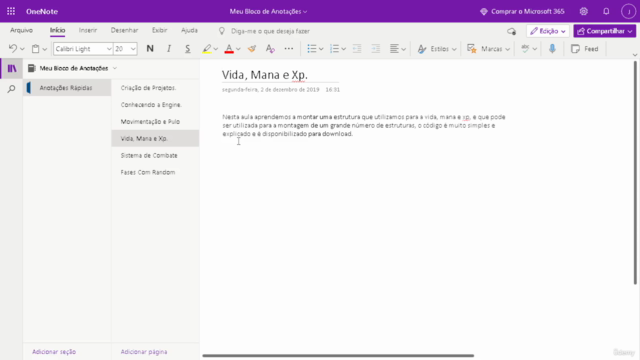The height and width of the screenshot is (360, 640).
Task: Expand the undo dropdown arrow
Action: click(22, 49)
